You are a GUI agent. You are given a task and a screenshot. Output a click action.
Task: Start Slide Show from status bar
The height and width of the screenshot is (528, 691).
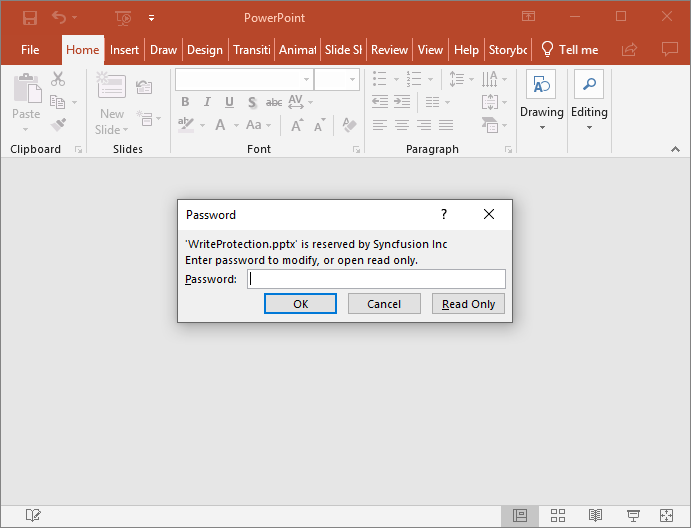pos(632,515)
